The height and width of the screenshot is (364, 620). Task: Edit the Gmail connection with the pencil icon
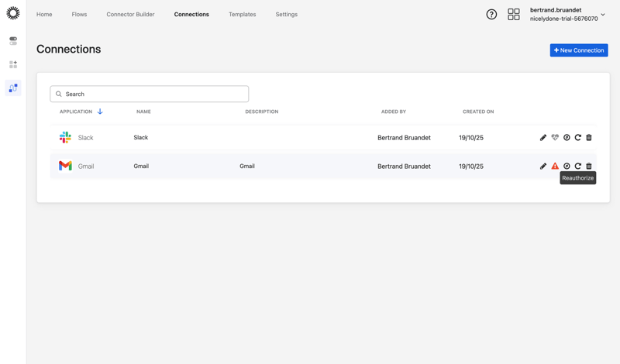point(543,166)
